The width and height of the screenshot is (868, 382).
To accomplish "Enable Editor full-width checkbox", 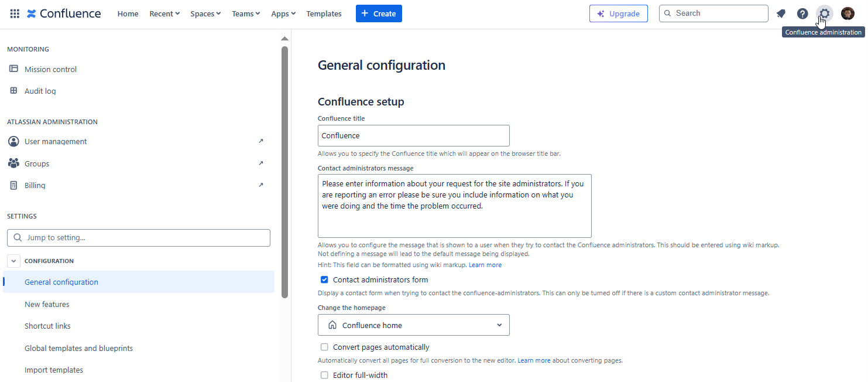I will tap(324, 376).
